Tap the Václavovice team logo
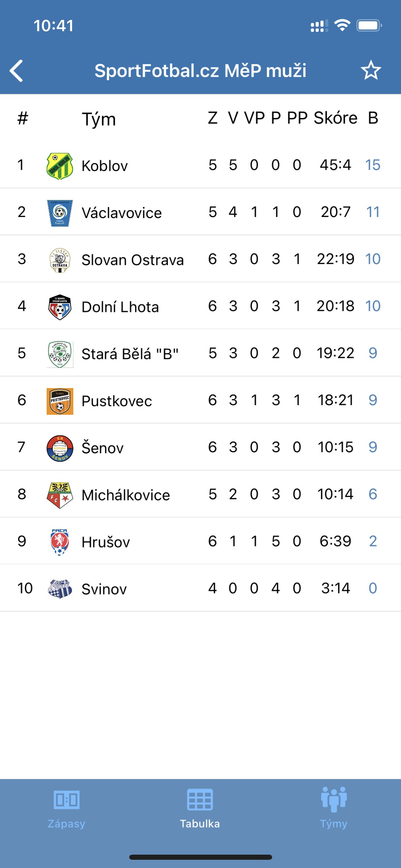 (x=60, y=213)
